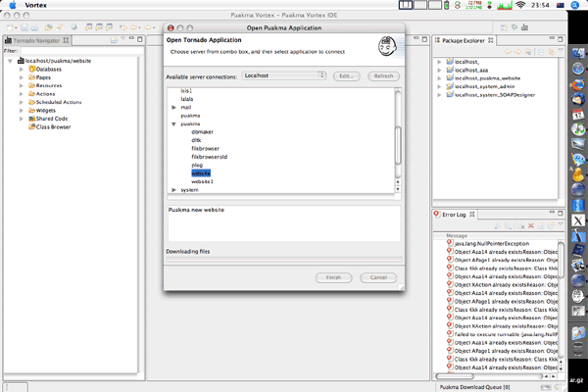Open the Localhost server connections combo box
Viewport: 588px width, 392px height.
[284, 75]
